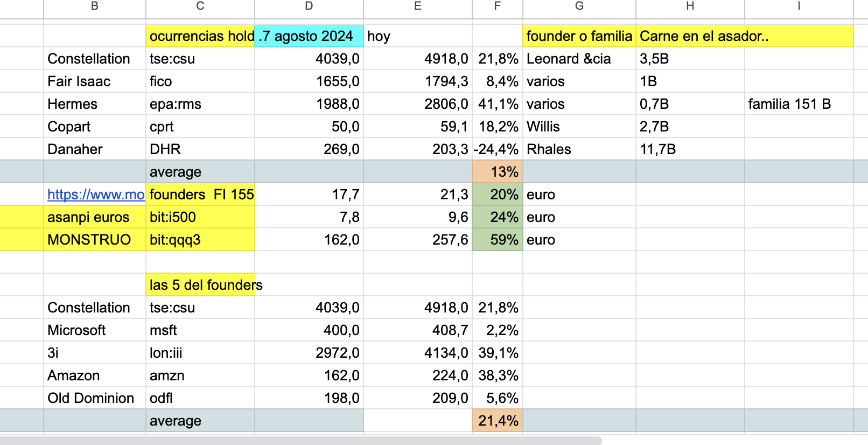Image resolution: width=868 pixels, height=445 pixels.
Task: Select the '0,7B' cell
Action: pyautogui.click(x=690, y=104)
